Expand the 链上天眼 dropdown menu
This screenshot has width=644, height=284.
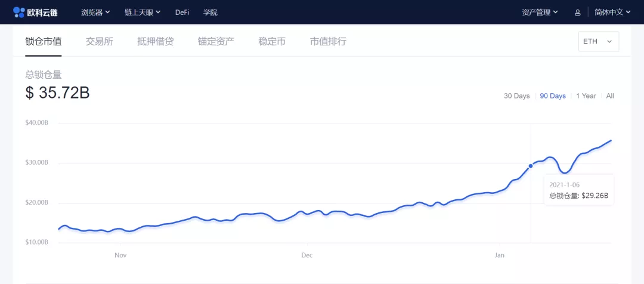[143, 12]
